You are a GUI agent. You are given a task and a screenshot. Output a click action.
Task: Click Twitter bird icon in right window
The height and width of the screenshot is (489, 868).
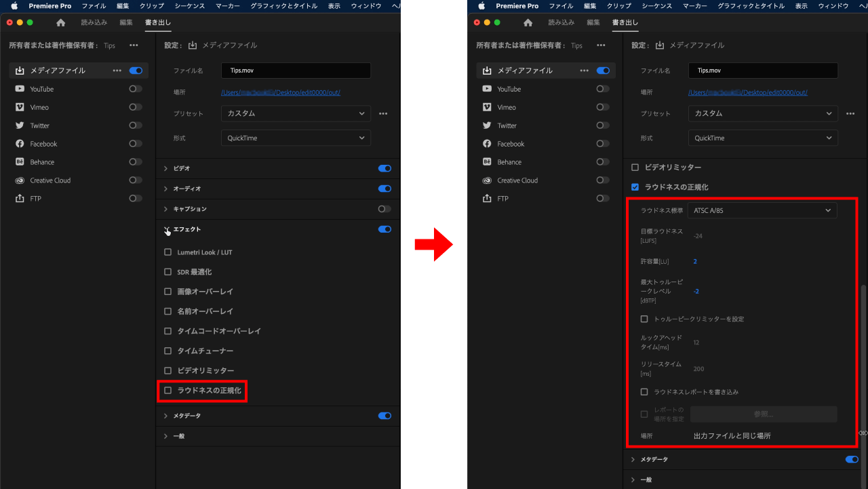[x=487, y=125]
